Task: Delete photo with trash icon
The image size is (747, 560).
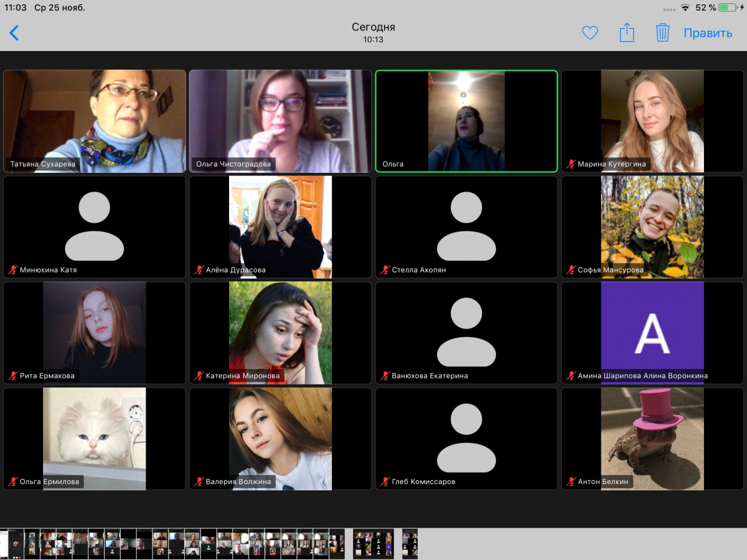Action: pos(662,32)
